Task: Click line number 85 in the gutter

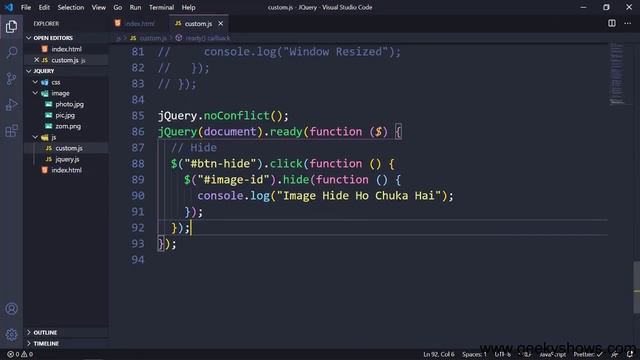Action: pyautogui.click(x=138, y=116)
